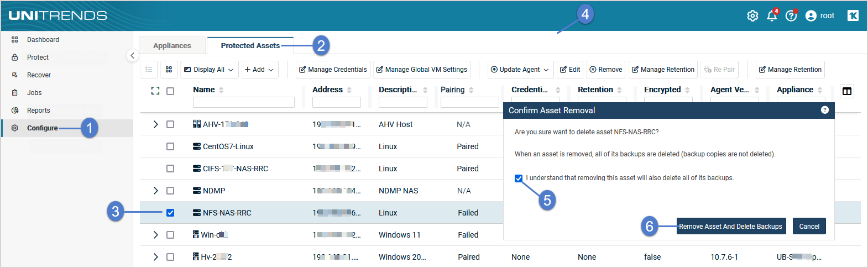
Task: Open the Display All dropdown
Action: pos(209,70)
